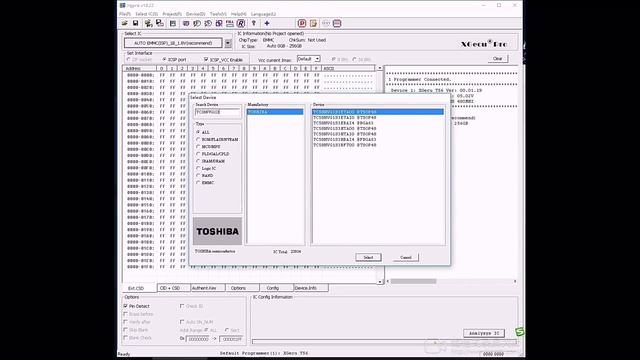Click the Open file toolbar icon
Screen dimensions: 640x360
click(x=125, y=23)
